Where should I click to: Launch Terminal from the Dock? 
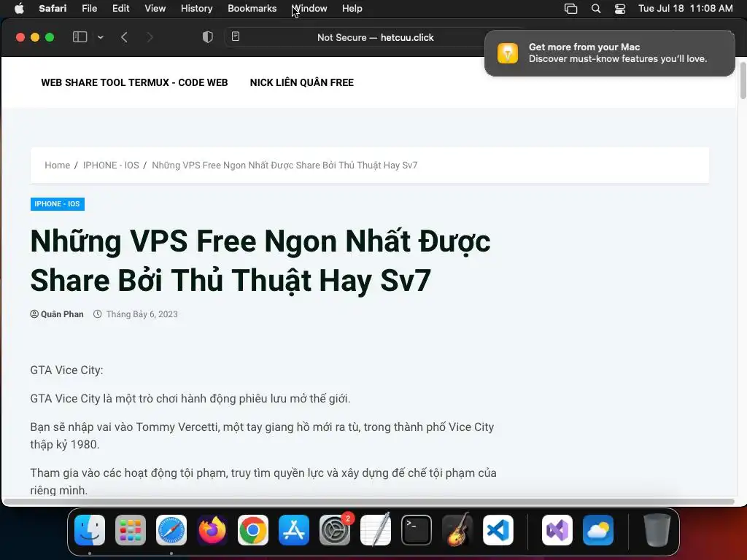[417, 530]
